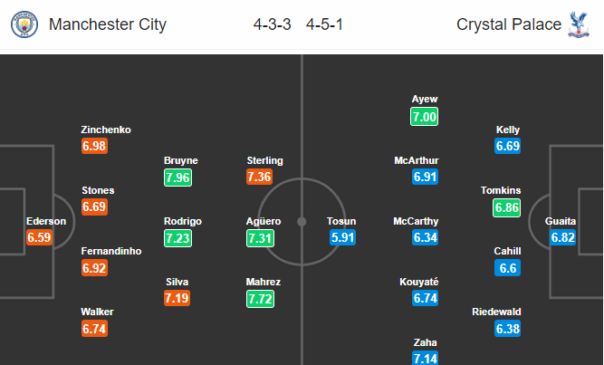
Task: Click De Bruyne's 7.96 rating badge
Action: pyautogui.click(x=178, y=177)
